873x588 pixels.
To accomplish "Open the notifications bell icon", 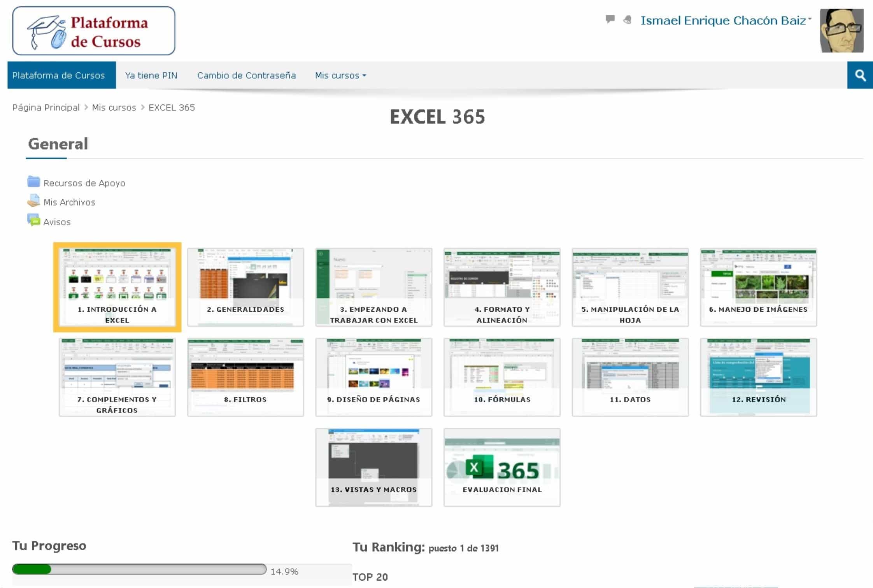I will (x=627, y=19).
